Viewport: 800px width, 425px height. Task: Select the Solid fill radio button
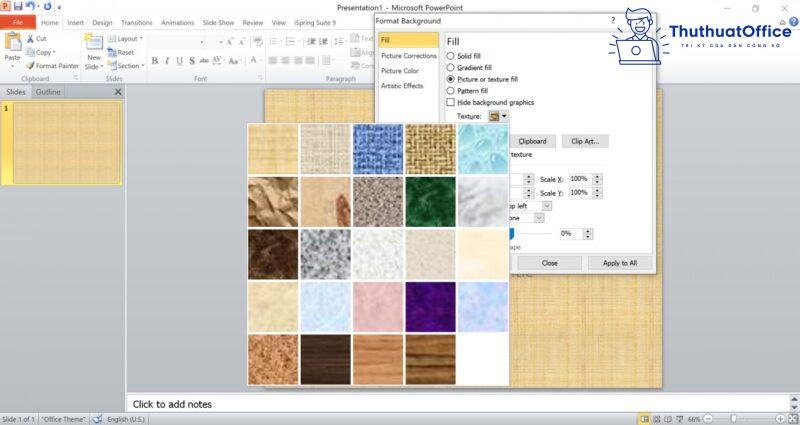pyautogui.click(x=450, y=55)
